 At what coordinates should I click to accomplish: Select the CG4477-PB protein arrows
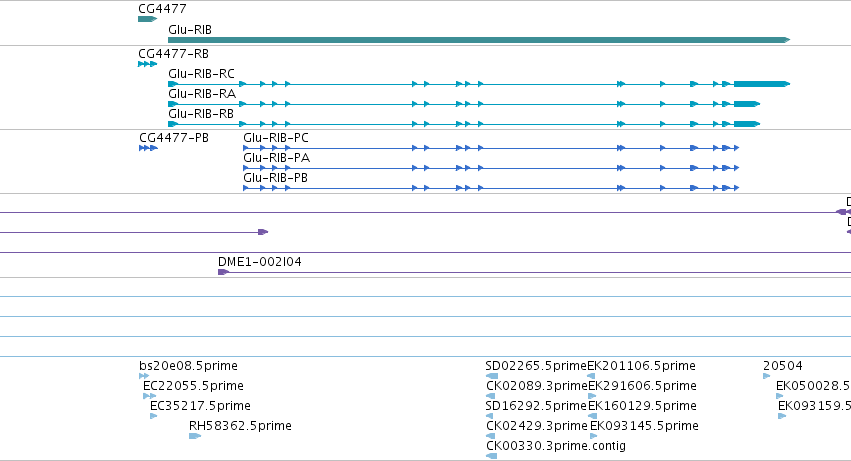point(148,148)
